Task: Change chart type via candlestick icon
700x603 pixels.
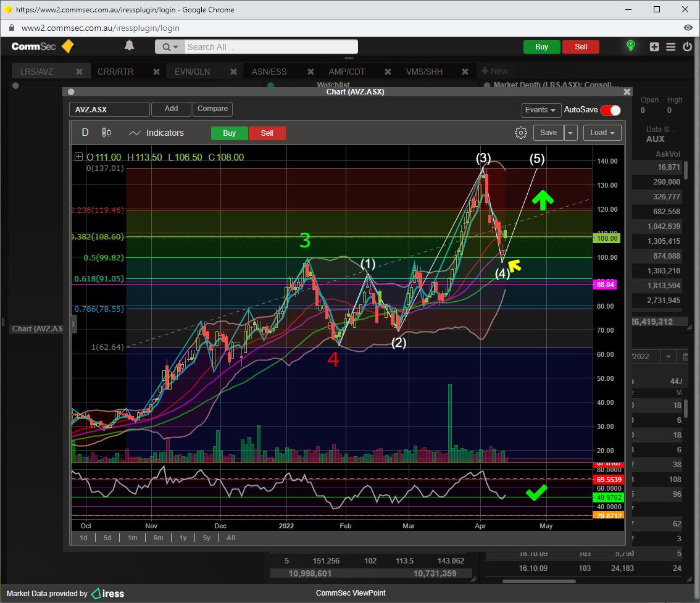Action: click(x=106, y=133)
